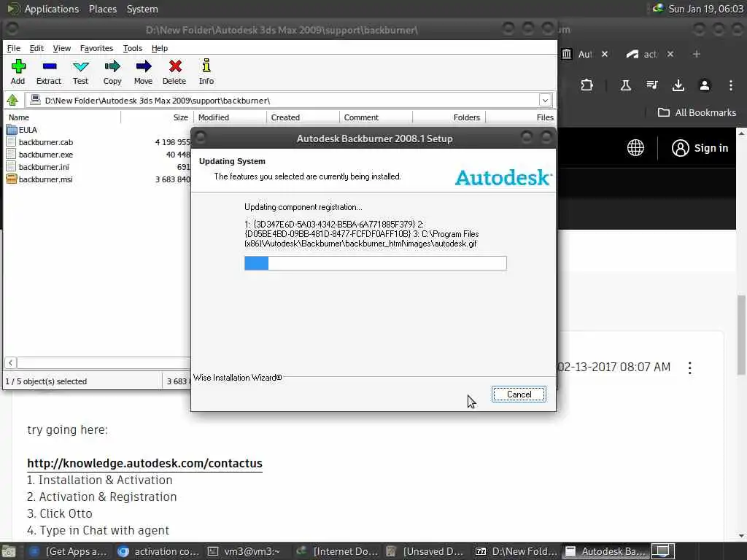
Task: Open the browser three-dot menu
Action: tap(730, 85)
